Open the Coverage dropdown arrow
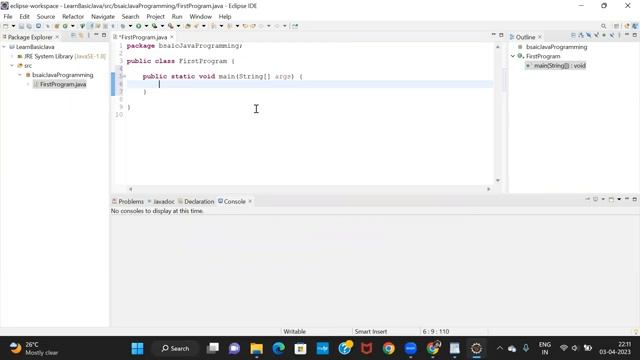Screen dimensions: 640x360 pos(162,26)
